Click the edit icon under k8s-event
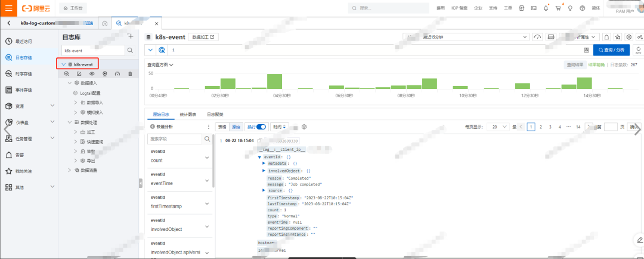 click(x=79, y=73)
